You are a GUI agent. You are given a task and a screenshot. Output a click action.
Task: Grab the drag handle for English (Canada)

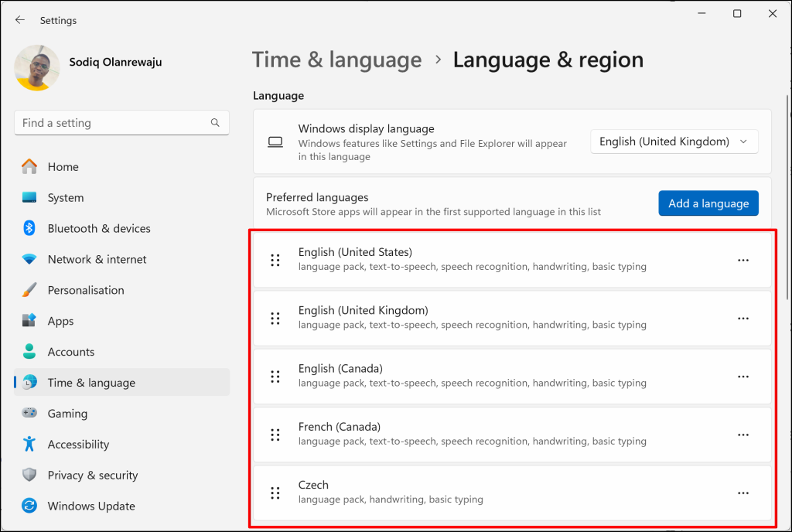tap(275, 377)
